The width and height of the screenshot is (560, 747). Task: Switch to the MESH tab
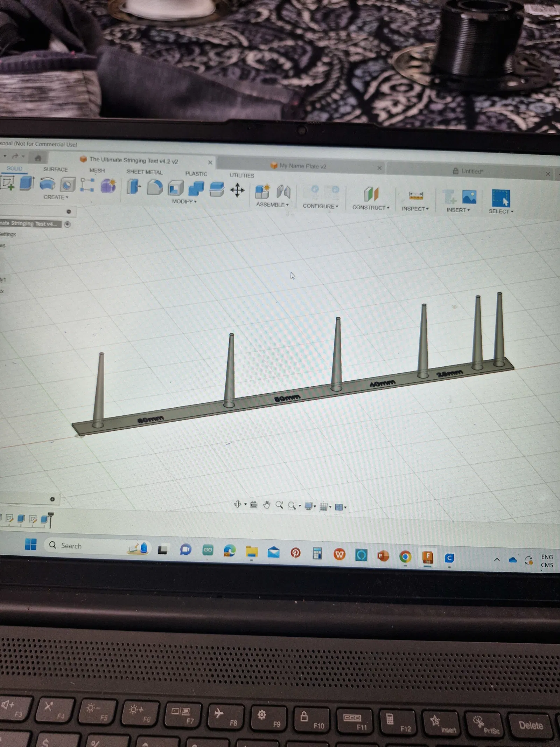(x=97, y=170)
